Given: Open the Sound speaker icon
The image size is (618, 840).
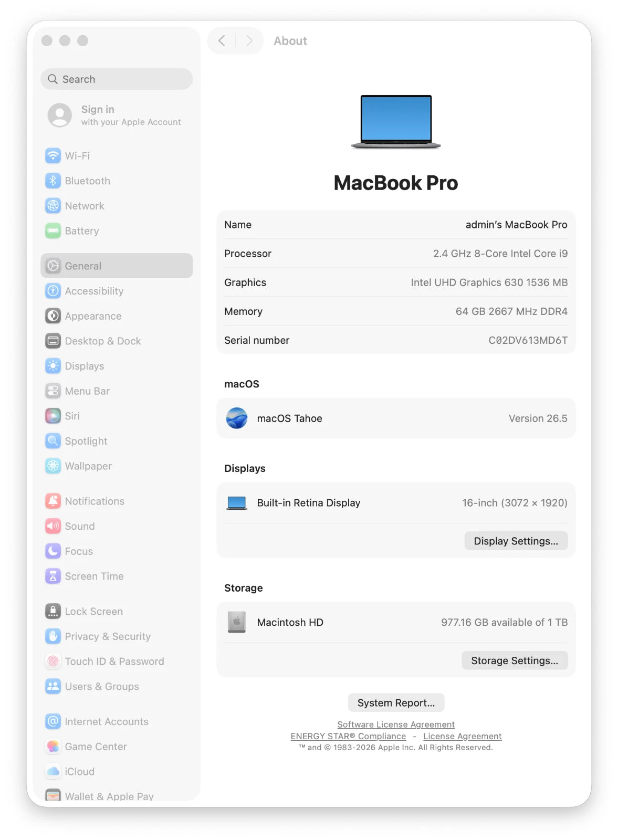Looking at the screenshot, I should pyautogui.click(x=53, y=526).
